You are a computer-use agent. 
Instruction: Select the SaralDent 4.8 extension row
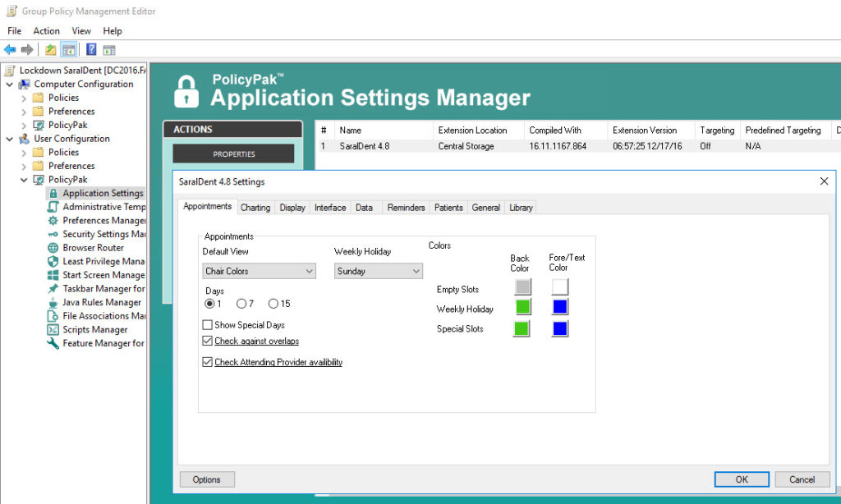coord(579,146)
